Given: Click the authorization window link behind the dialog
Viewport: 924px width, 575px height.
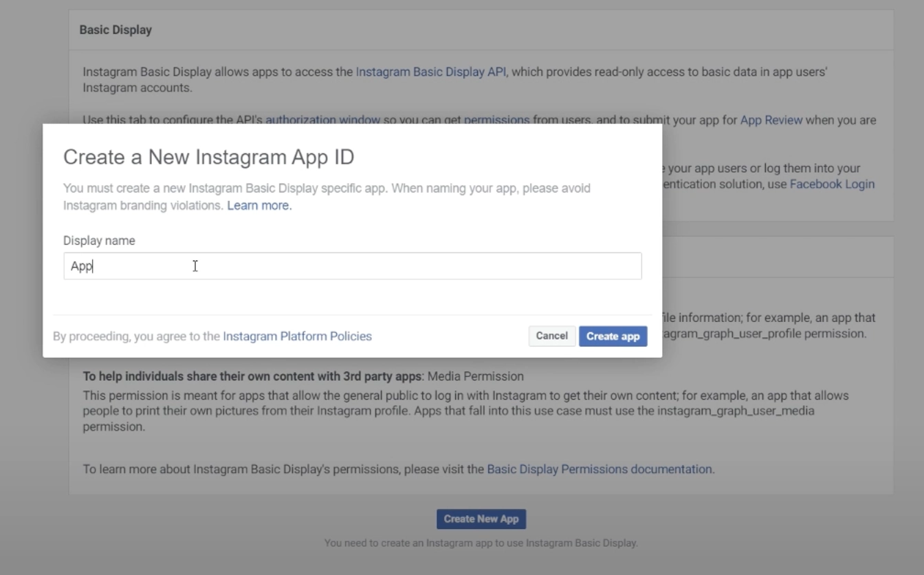Looking at the screenshot, I should 323,120.
